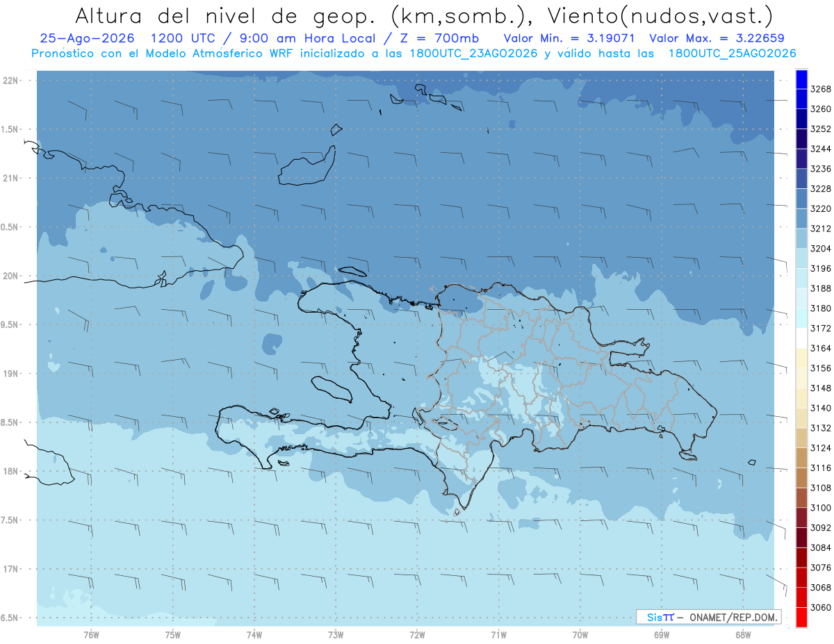Click the legend value '3132'
Image resolution: width=834 pixels, height=644 pixels.
(x=821, y=428)
